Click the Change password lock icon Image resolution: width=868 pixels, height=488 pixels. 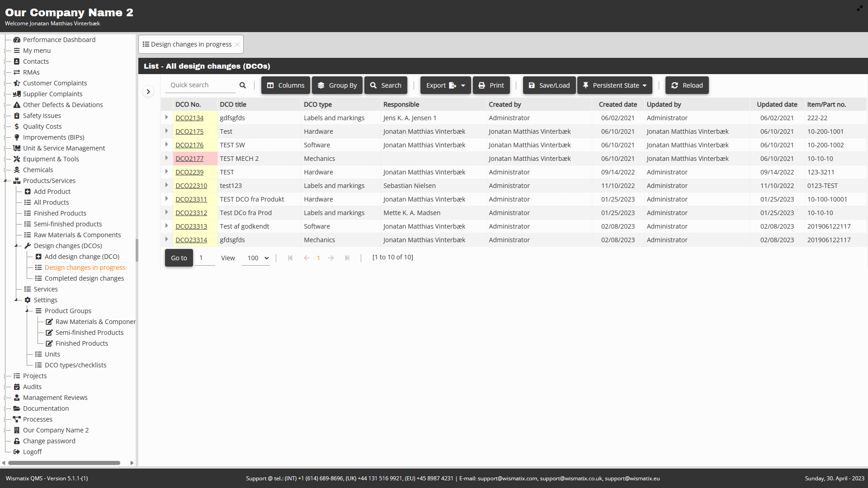pyautogui.click(x=17, y=441)
